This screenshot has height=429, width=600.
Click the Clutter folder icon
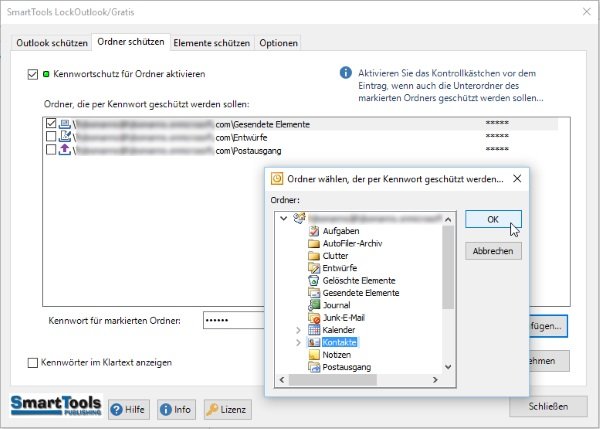click(314, 256)
